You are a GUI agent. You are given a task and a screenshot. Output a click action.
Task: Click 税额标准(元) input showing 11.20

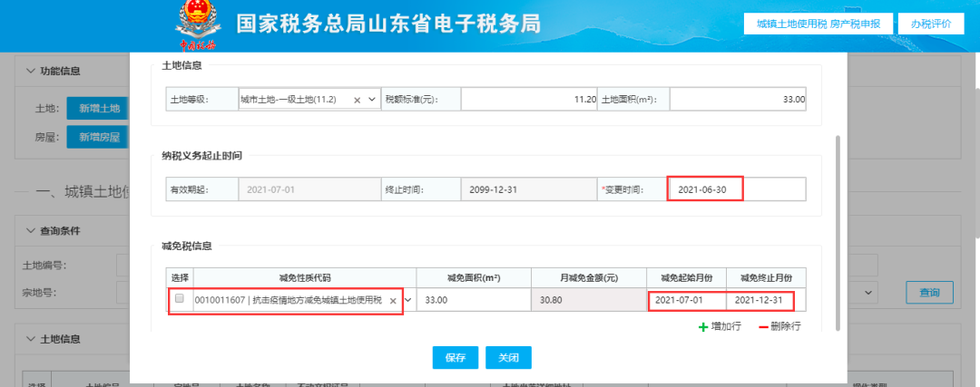[x=529, y=100]
